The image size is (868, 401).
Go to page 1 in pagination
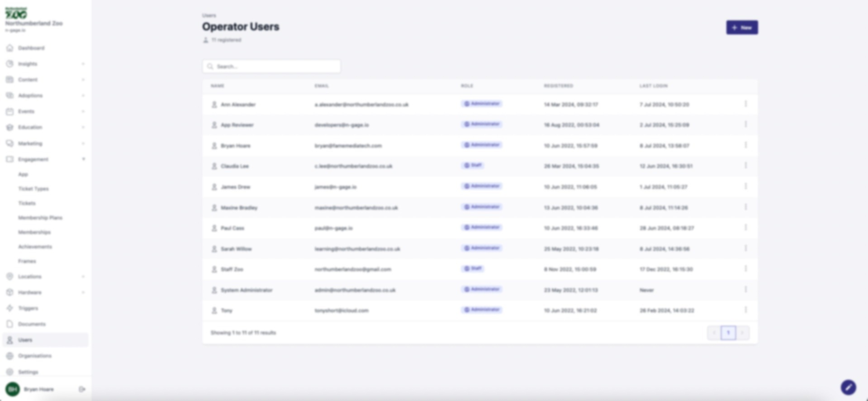tap(728, 333)
